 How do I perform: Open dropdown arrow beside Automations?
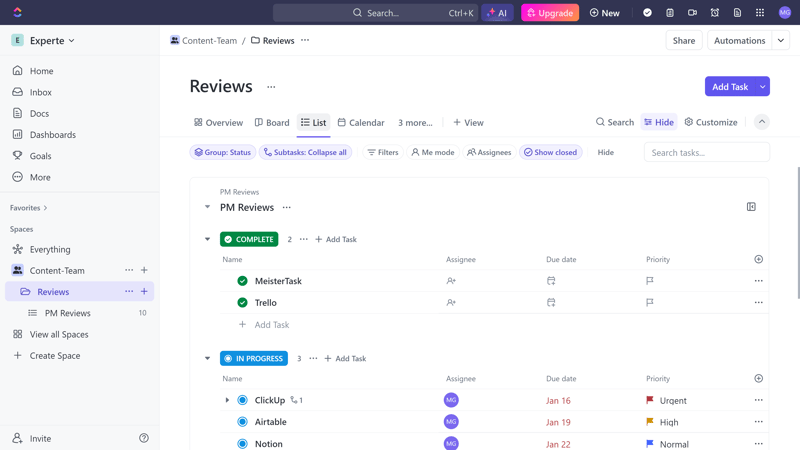781,40
